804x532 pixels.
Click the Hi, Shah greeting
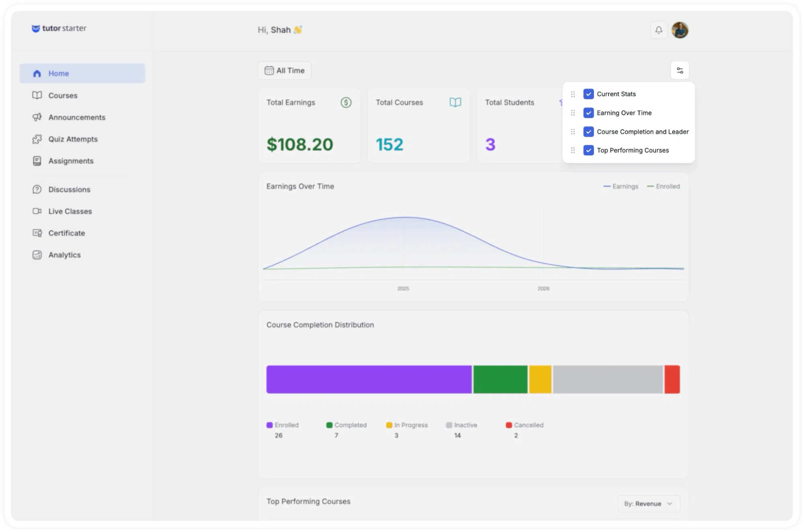(280, 30)
